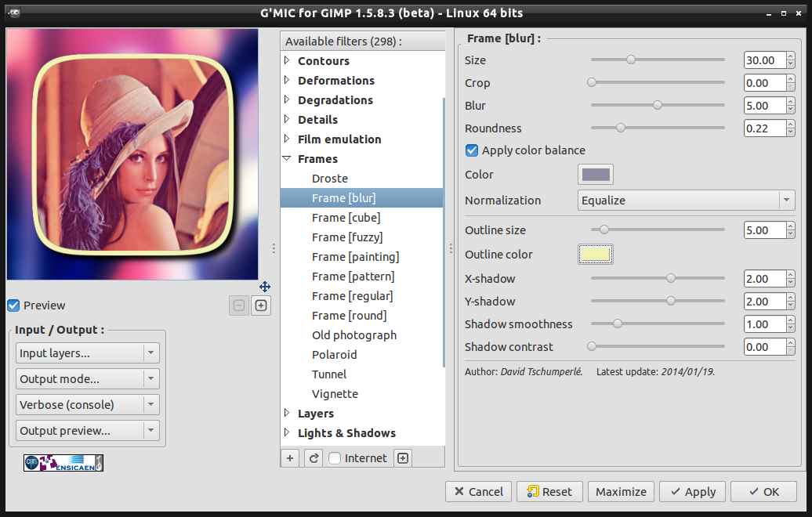Click the Apply button

pos(692,492)
